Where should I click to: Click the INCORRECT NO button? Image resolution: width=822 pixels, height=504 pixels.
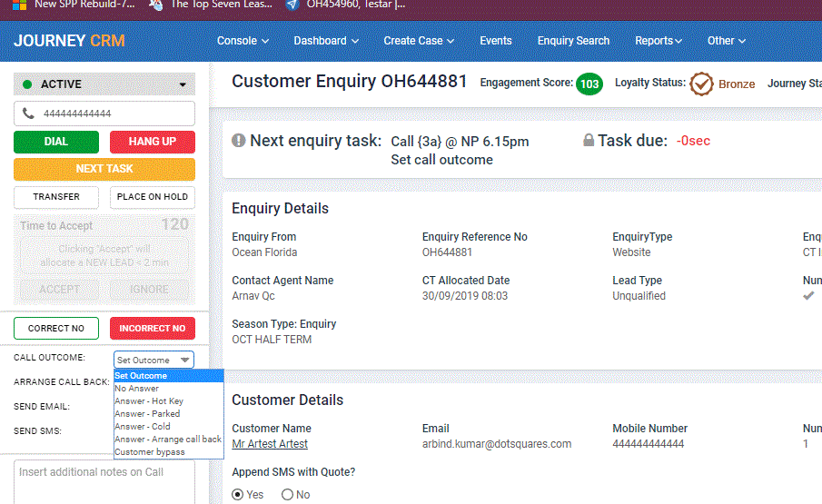pyautogui.click(x=152, y=329)
